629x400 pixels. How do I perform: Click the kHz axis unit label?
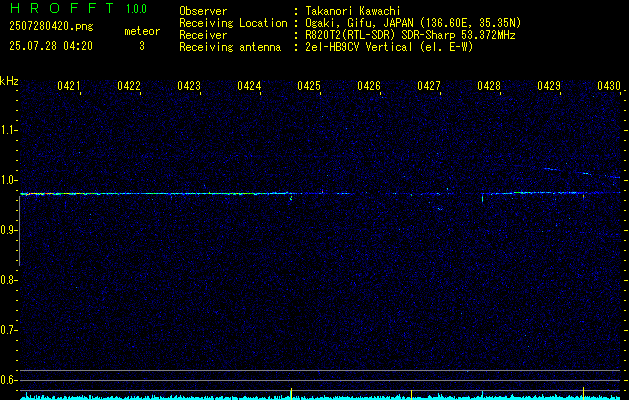tap(9, 81)
